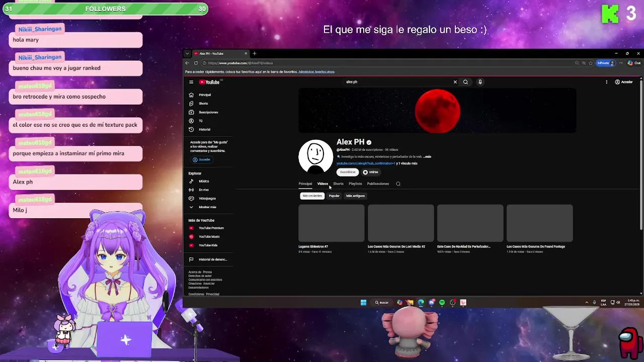
Task: Open the youtube.com/c/alexph channel link
Action: (x=366, y=163)
